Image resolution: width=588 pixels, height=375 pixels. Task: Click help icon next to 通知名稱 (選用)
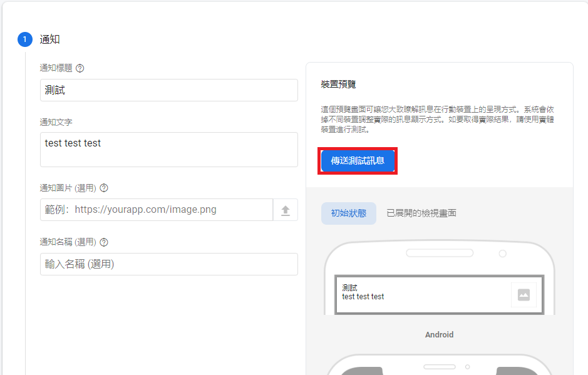(104, 242)
